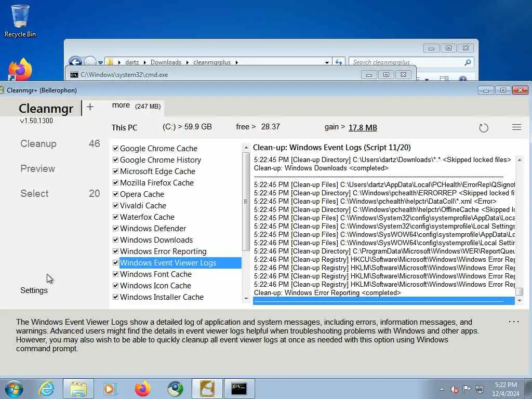Click the Cleanmgr logo title
The width and height of the screenshot is (532, 399).
click(46, 109)
